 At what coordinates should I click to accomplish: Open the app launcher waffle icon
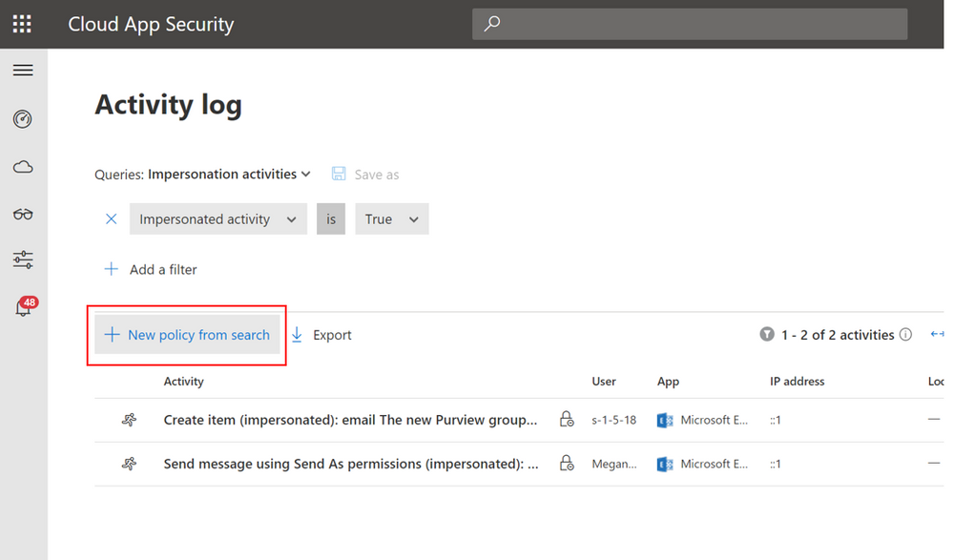22,24
